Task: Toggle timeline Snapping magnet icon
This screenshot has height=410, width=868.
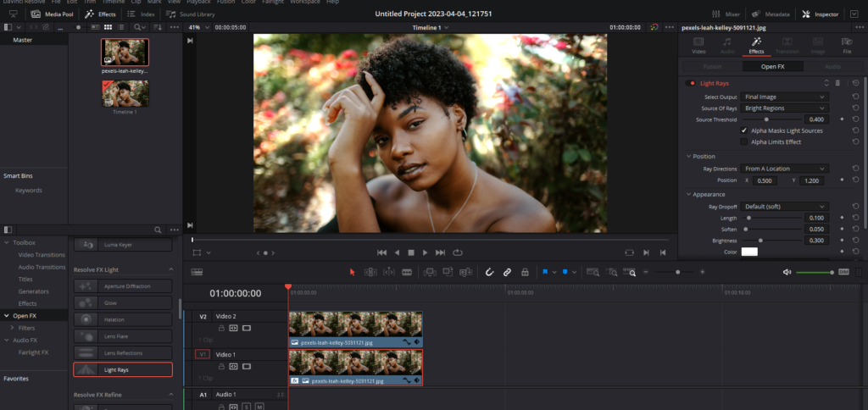Action: click(x=489, y=272)
